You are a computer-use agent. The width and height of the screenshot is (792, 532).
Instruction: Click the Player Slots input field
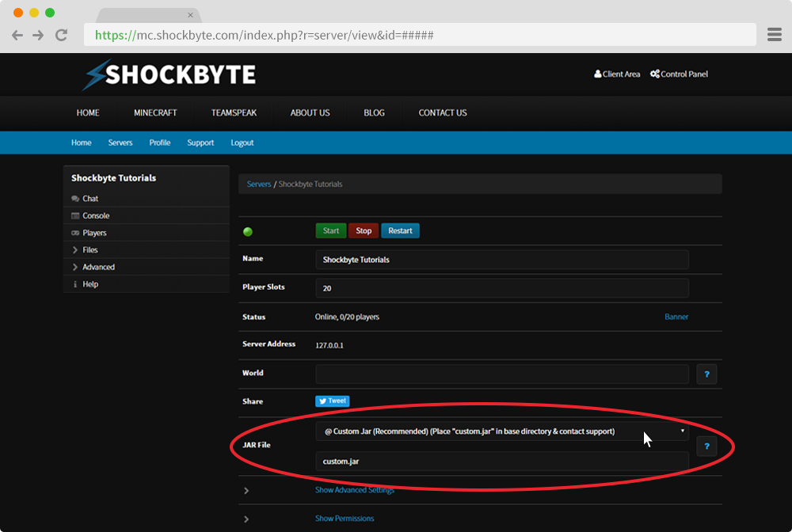click(502, 288)
